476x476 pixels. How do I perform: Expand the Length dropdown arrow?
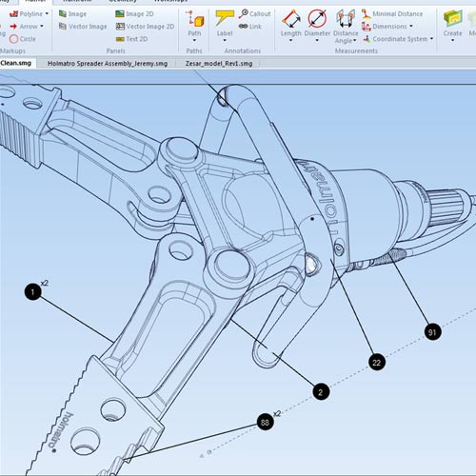coord(291,40)
